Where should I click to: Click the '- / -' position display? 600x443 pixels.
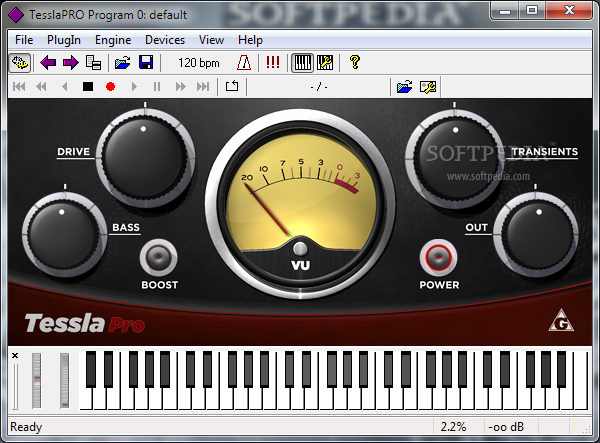[319, 87]
